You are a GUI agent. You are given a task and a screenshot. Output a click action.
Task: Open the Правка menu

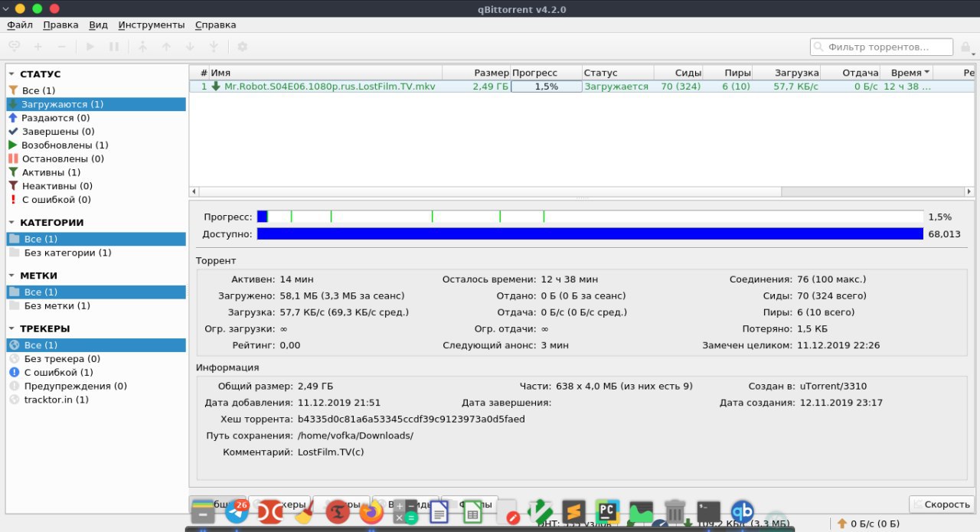tap(60, 24)
